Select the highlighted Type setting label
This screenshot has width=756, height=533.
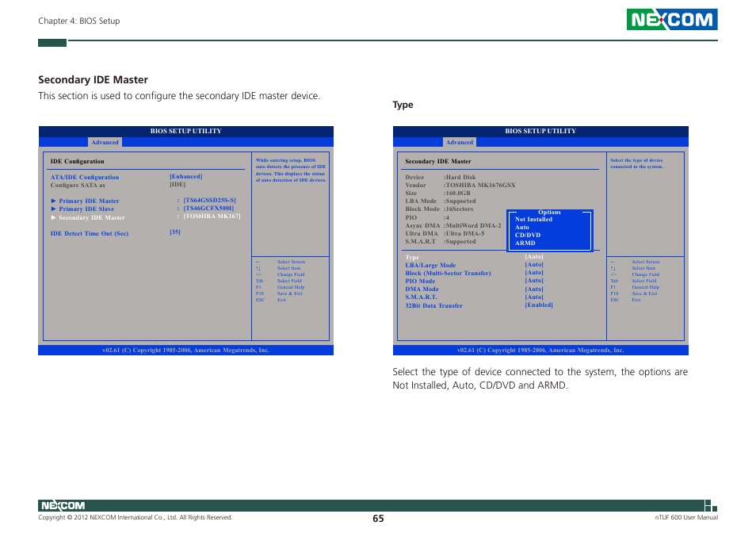412,258
